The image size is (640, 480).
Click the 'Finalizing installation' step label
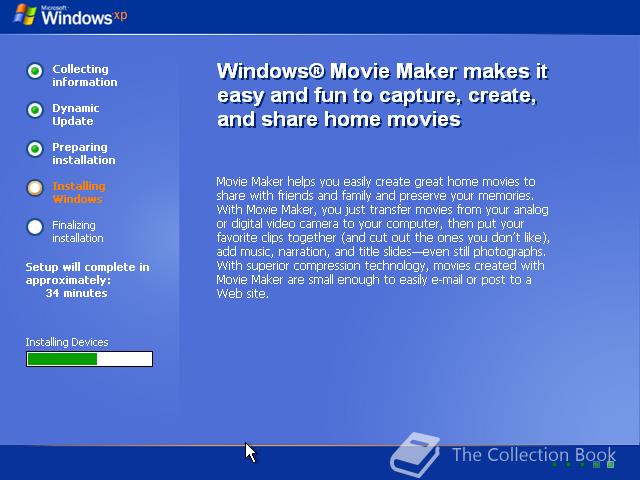pyautogui.click(x=78, y=231)
